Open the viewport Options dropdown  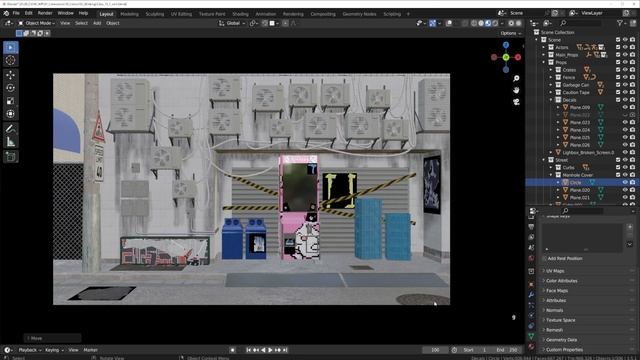[511, 33]
